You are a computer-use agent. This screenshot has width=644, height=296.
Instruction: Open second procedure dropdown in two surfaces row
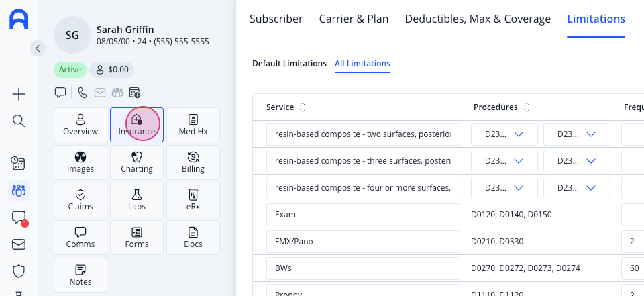pyautogui.click(x=577, y=134)
